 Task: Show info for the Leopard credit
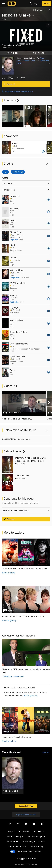pos(48,261)
